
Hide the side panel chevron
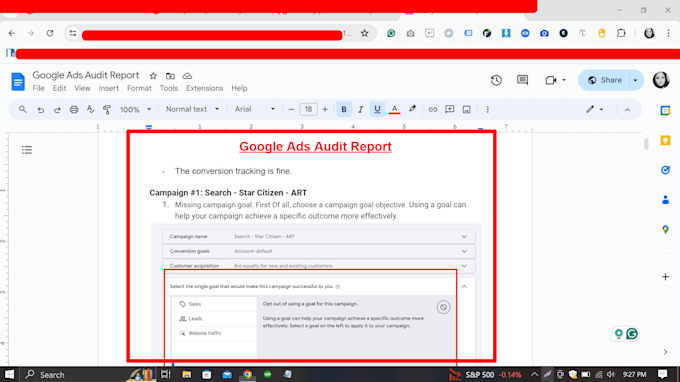(665, 352)
